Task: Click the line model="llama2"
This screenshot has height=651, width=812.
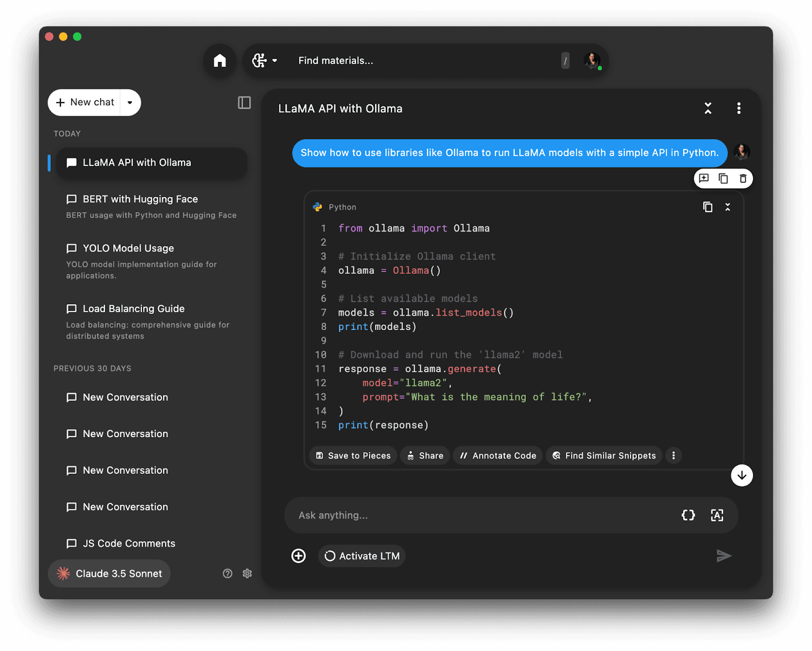Action: (408, 383)
